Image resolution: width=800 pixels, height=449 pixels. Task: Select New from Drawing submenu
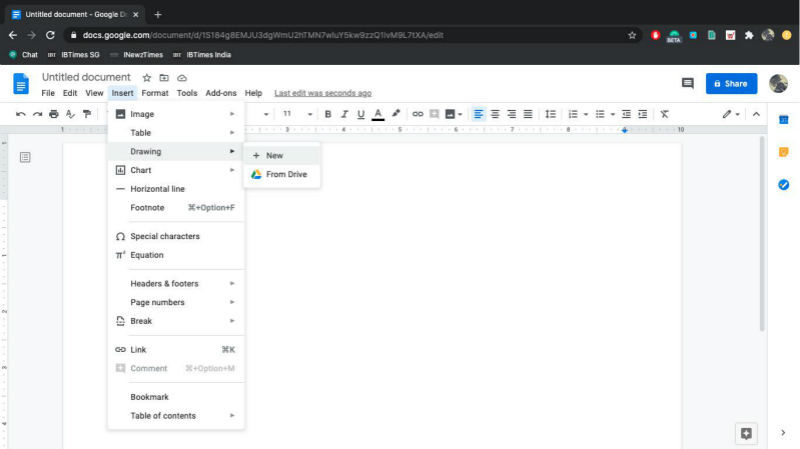(274, 156)
